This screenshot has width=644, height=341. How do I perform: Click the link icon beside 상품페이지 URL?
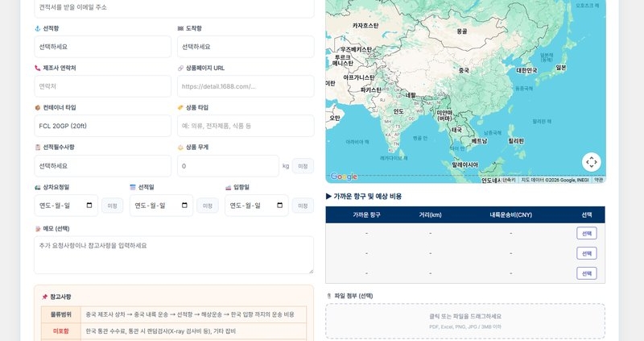180,68
